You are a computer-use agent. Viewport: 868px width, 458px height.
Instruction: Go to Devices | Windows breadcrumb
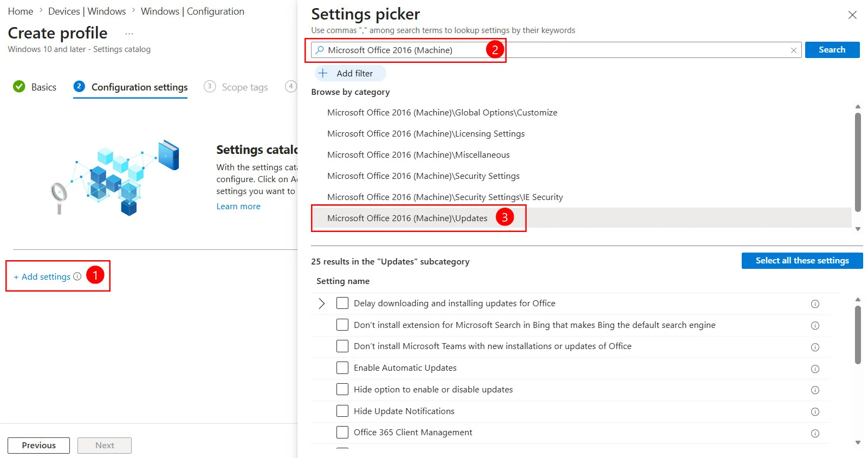(x=87, y=11)
